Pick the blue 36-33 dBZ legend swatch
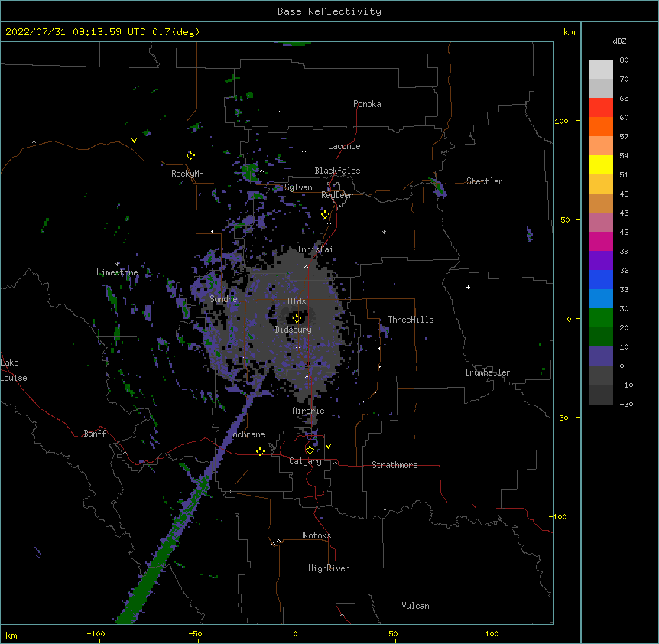659x644 pixels. coord(601,279)
